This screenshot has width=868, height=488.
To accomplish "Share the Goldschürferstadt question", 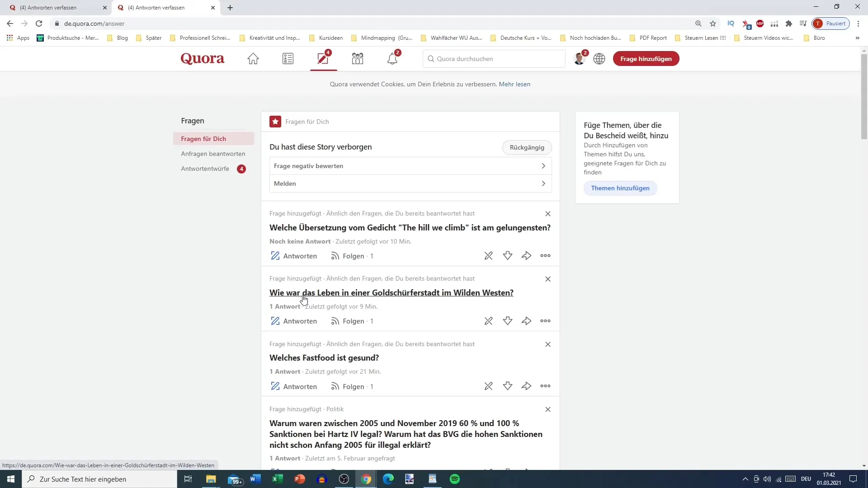I will (x=526, y=321).
